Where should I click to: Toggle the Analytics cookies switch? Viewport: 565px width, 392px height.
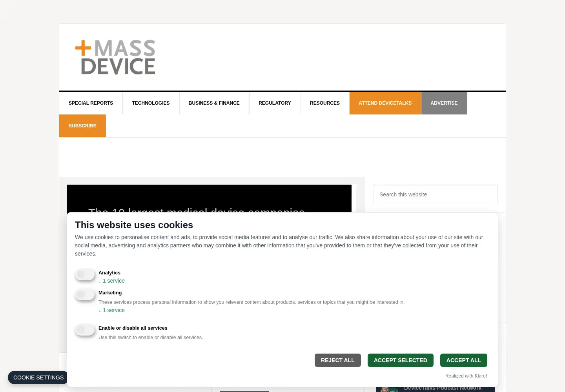tap(85, 274)
